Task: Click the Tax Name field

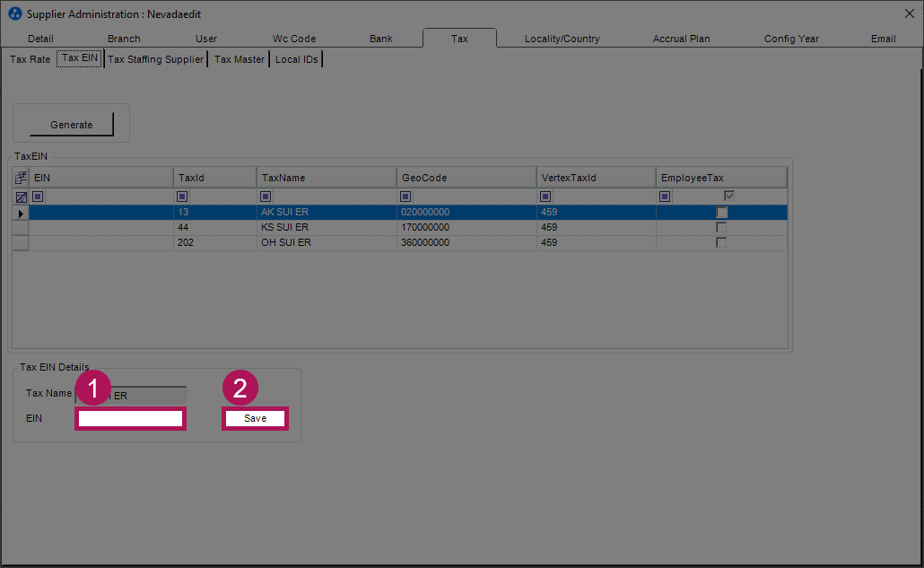Action: point(131,396)
